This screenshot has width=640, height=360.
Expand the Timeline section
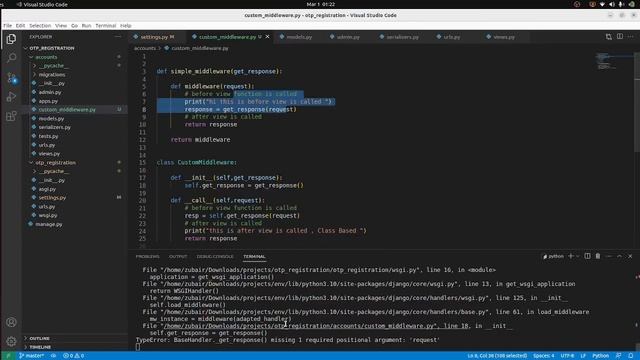click(x=40, y=347)
